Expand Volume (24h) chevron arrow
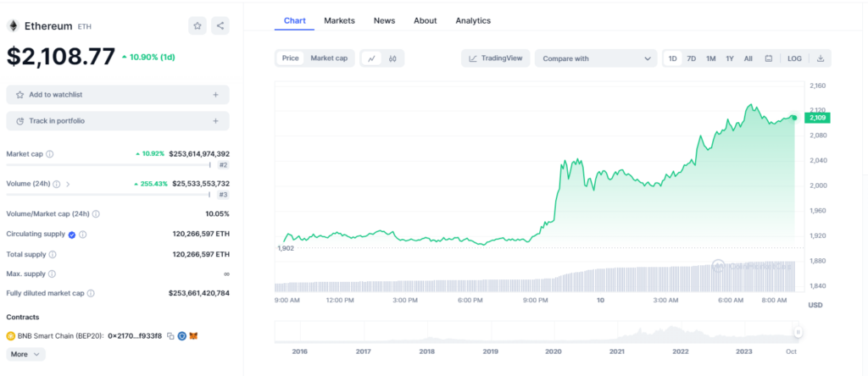868x376 pixels. 68,184
